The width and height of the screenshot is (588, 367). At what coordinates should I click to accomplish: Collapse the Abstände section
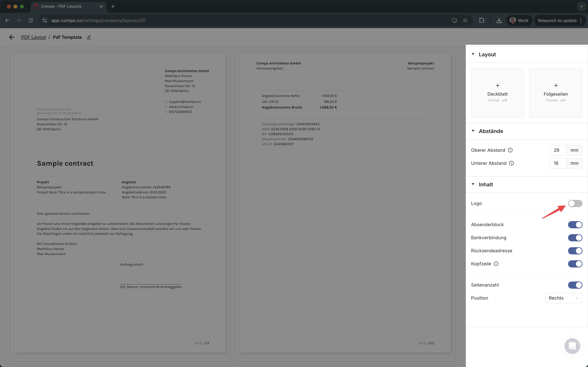pos(473,131)
